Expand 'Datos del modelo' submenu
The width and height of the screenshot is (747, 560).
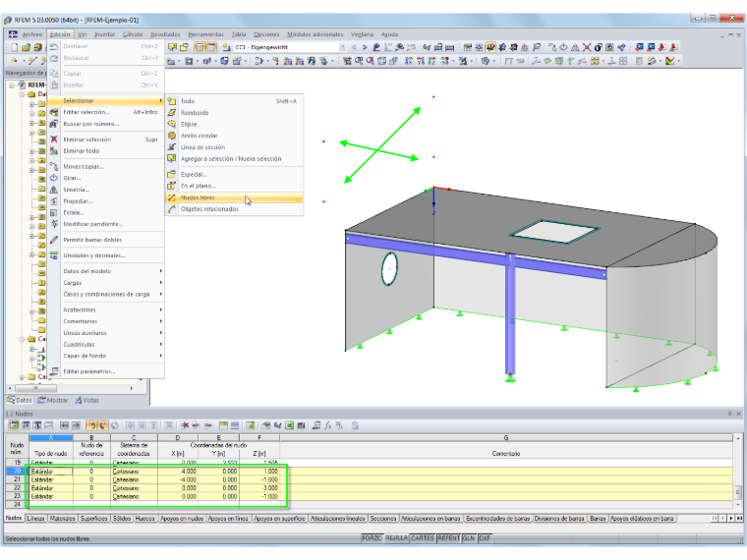106,271
